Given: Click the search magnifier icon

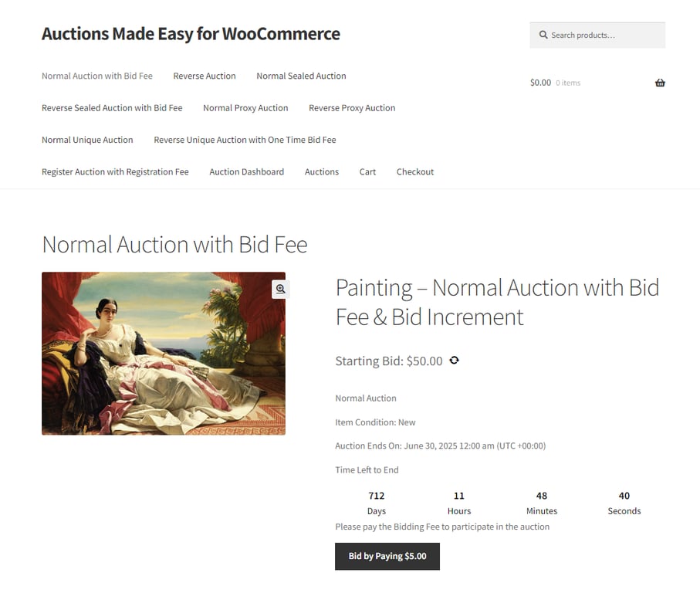Looking at the screenshot, I should point(544,35).
